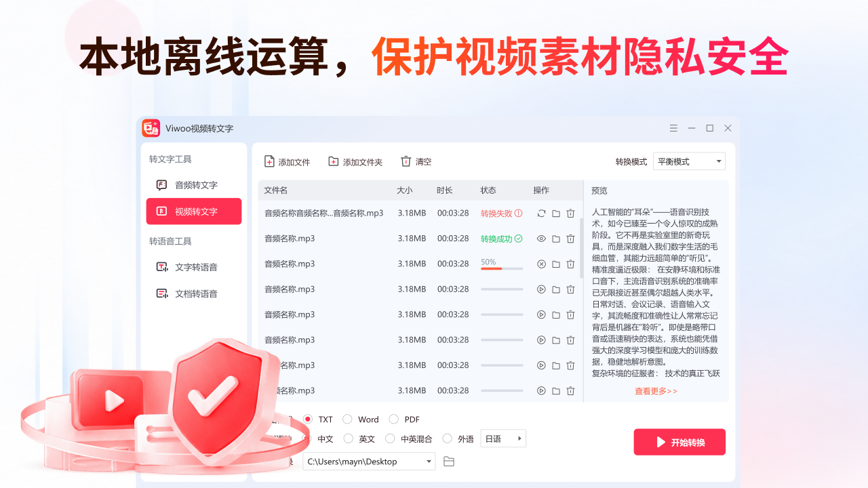Open the 视频转文字 tool
This screenshot has width=868, height=488.
(194, 211)
